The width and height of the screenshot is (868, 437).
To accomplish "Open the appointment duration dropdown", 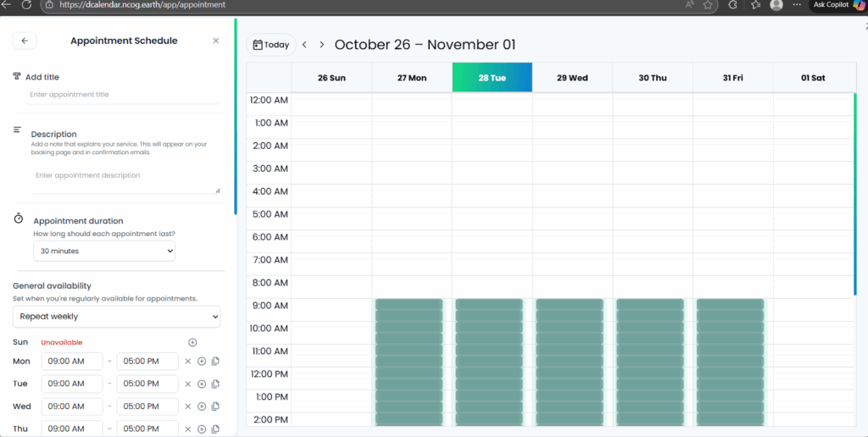I will pyautogui.click(x=104, y=251).
